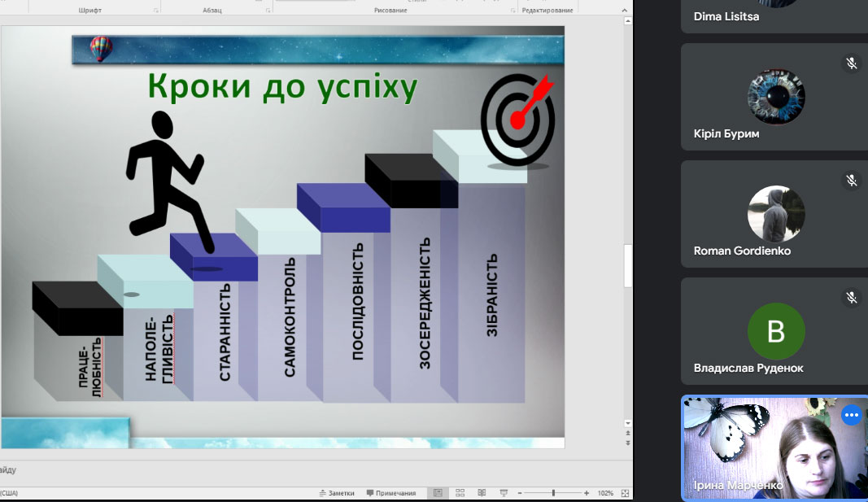The image size is (868, 502).
Task: Click the Кіріл Бурим name label
Action: [x=726, y=134]
